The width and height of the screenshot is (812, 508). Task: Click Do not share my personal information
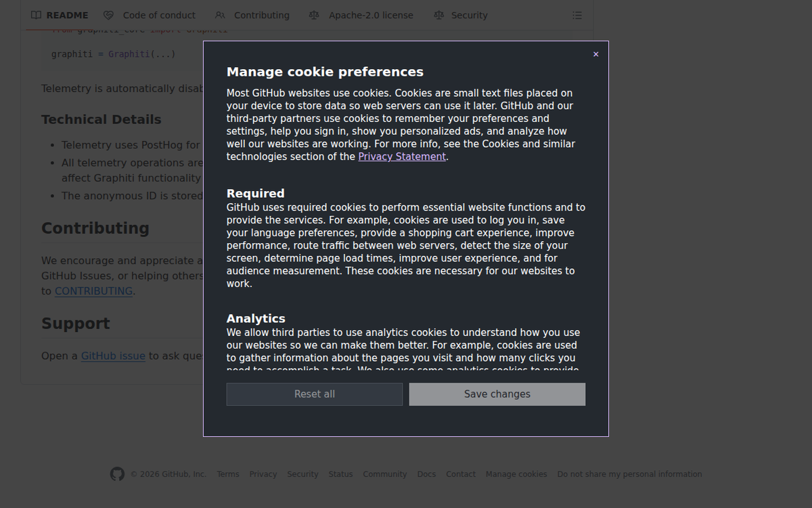630,474
